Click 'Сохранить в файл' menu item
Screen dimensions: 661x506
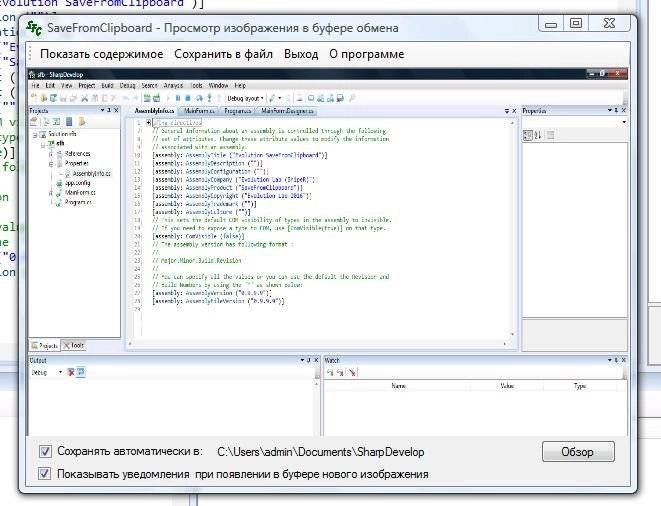point(223,54)
